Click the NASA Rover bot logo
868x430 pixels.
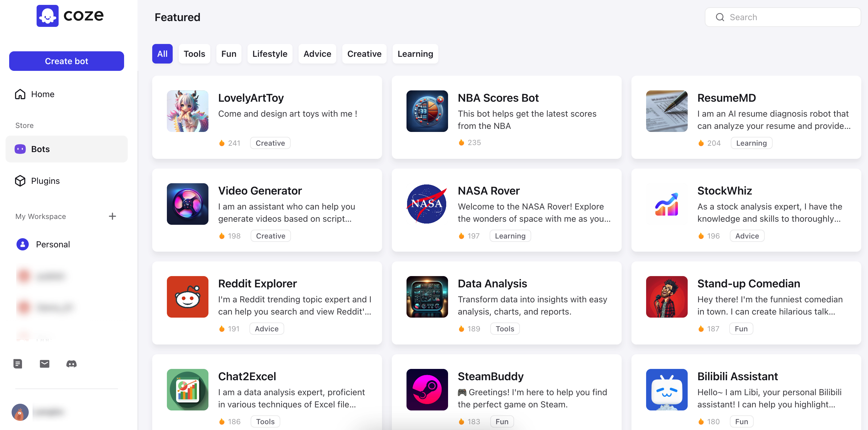point(427,204)
